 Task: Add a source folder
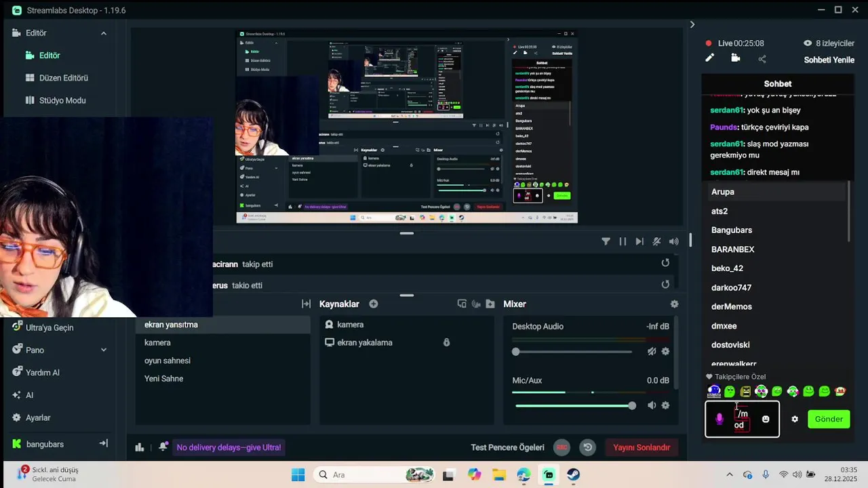pos(490,304)
